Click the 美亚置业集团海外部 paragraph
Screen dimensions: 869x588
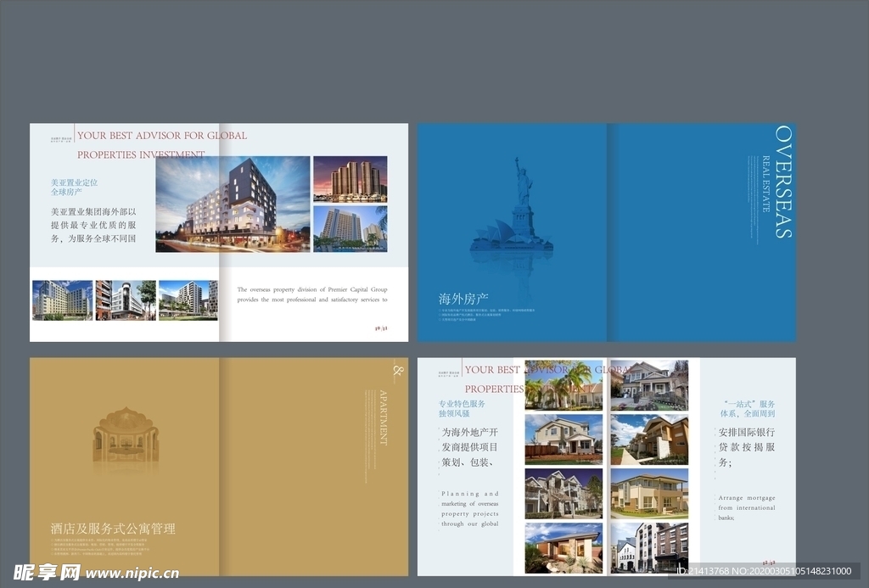[x=93, y=225]
